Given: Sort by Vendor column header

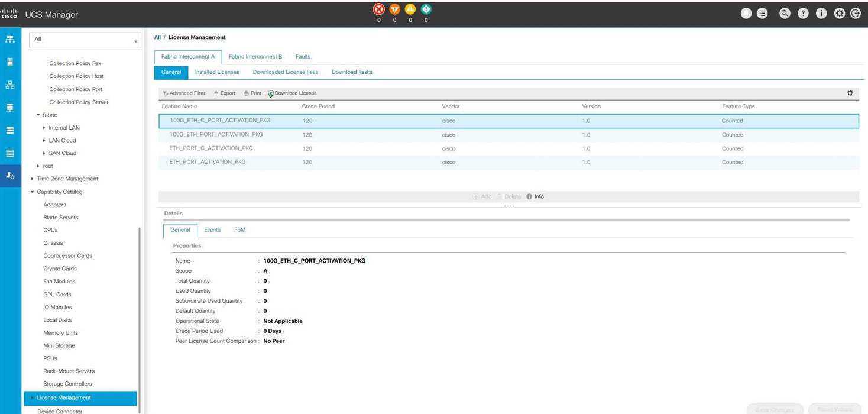Looking at the screenshot, I should 451,106.
